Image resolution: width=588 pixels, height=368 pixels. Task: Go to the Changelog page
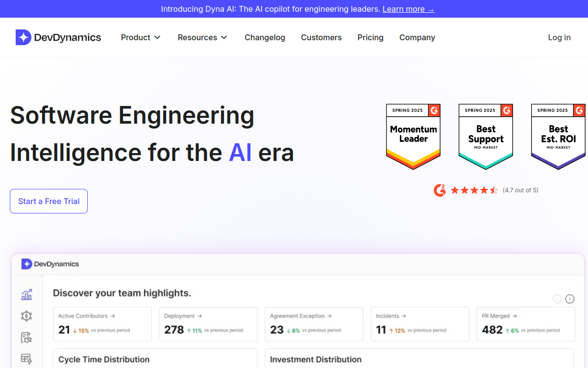click(x=265, y=37)
